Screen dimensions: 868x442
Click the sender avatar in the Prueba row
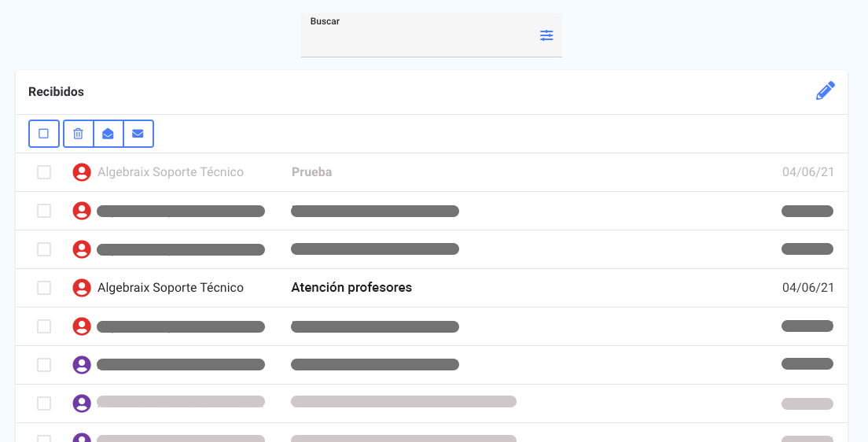coord(82,172)
